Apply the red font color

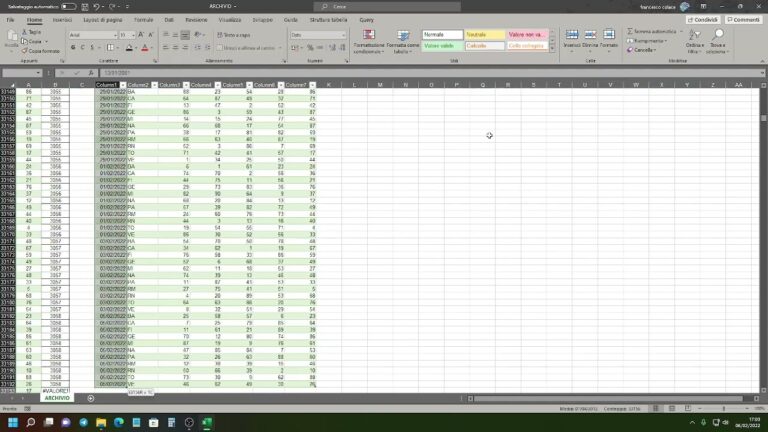pyautogui.click(x=145, y=48)
